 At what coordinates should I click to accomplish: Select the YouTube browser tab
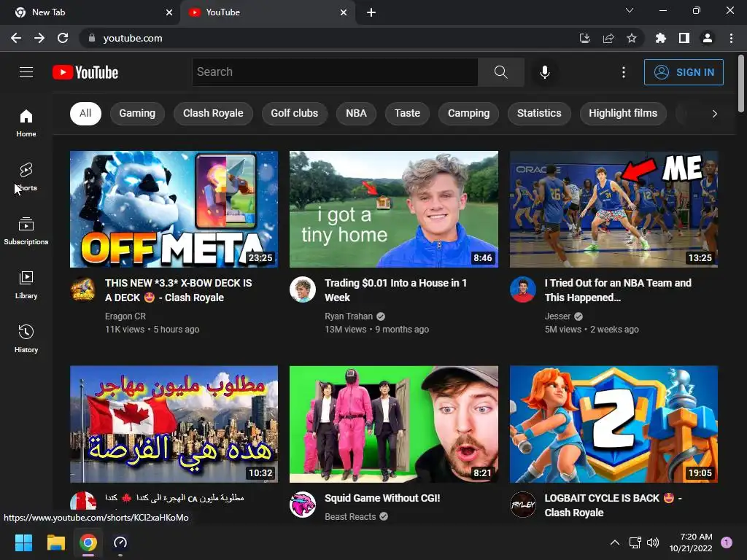point(267,12)
